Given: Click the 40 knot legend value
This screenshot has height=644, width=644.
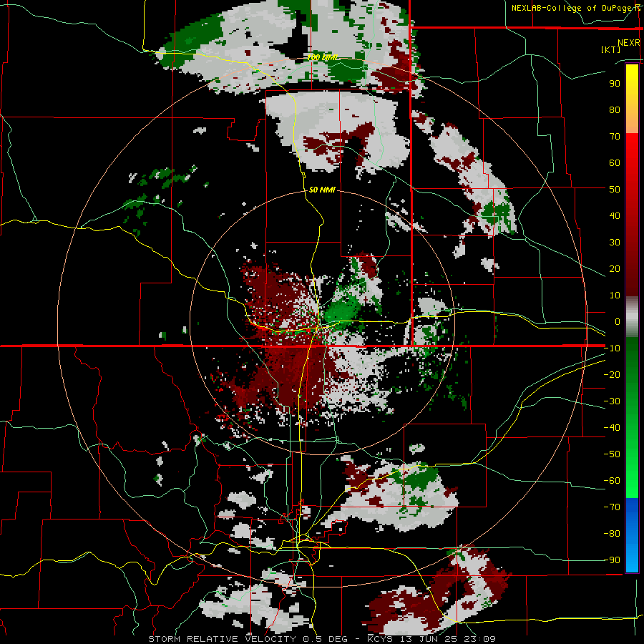Looking at the screenshot, I should 615,215.
